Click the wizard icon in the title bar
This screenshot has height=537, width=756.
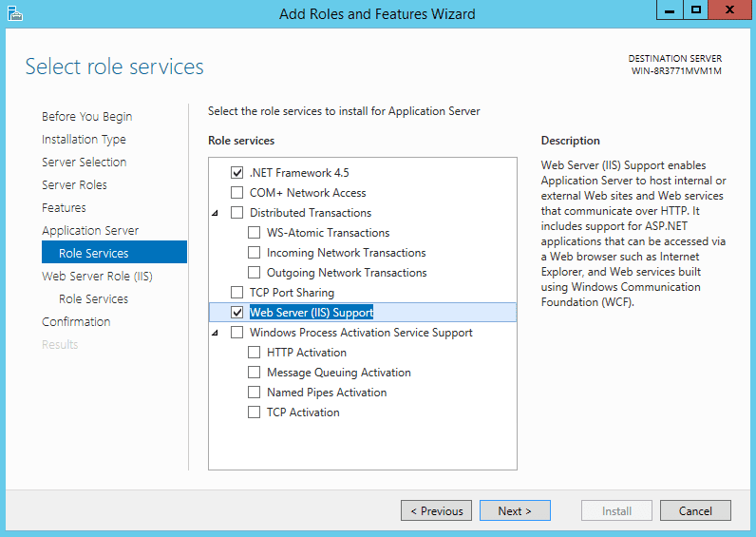coord(15,13)
